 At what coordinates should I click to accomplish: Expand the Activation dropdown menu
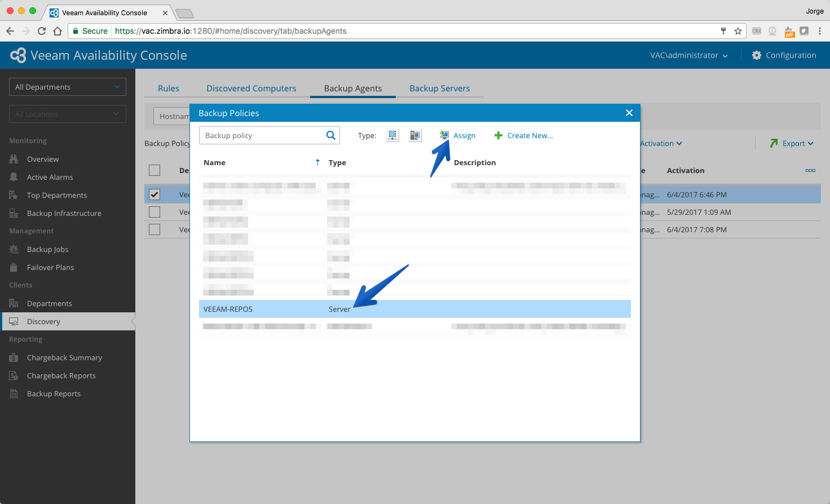(x=661, y=143)
